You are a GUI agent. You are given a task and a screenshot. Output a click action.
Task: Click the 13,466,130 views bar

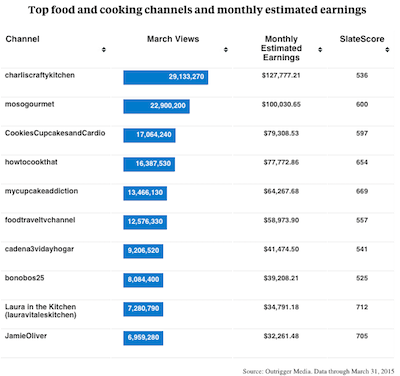pos(145,193)
